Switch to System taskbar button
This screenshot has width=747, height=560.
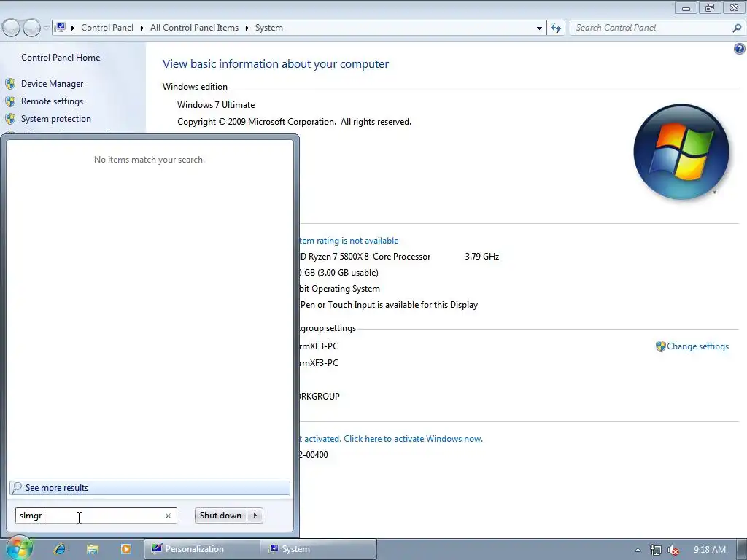(318, 549)
